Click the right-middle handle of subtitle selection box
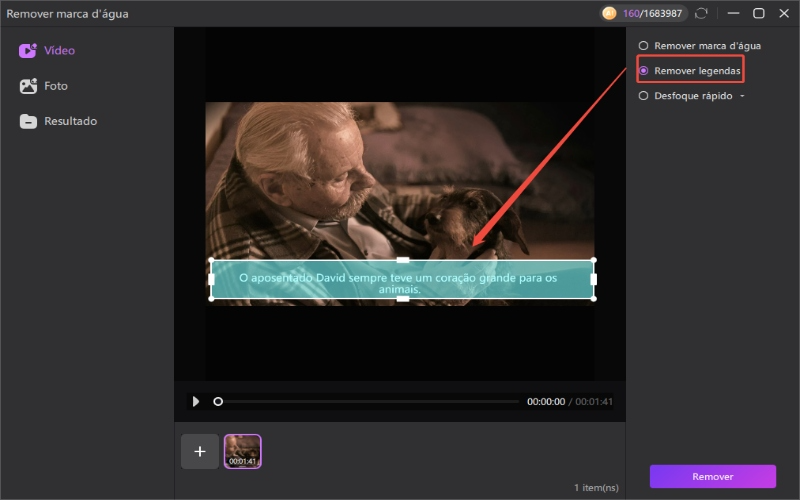 click(593, 279)
